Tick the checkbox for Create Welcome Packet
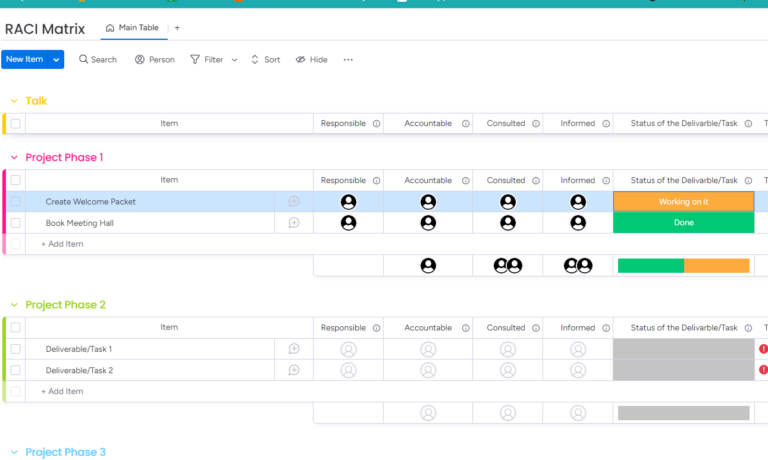This screenshot has width=768, height=460. 15,202
